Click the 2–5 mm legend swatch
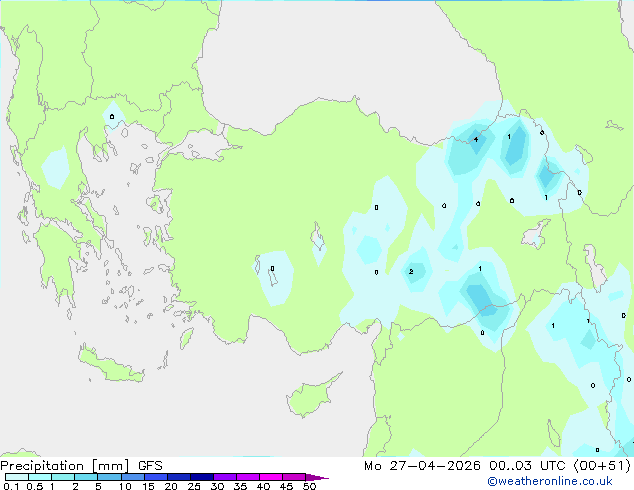The height and width of the screenshot is (490, 634). pos(86,477)
